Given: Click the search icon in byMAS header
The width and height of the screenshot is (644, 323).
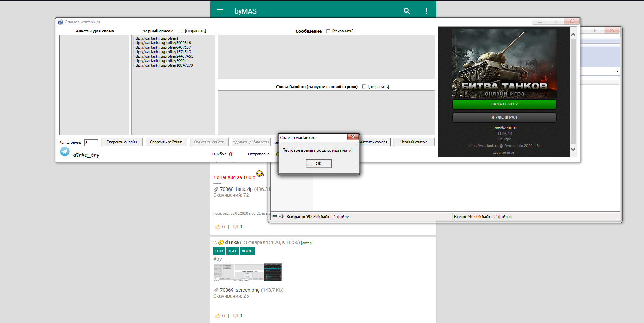Looking at the screenshot, I should [x=407, y=11].
